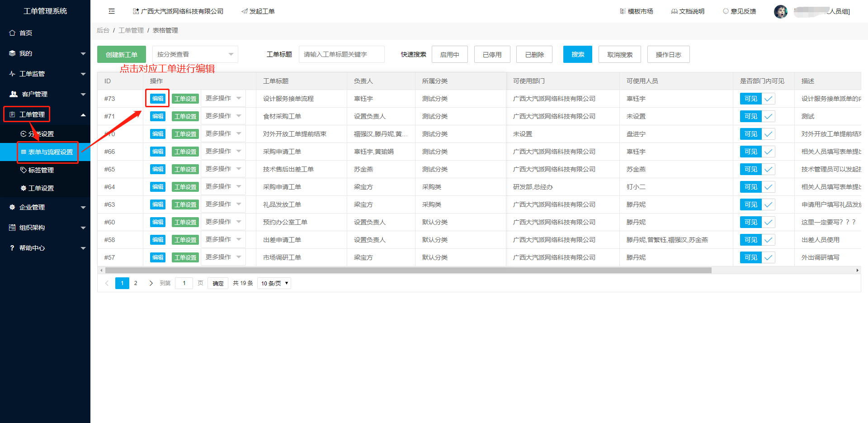
Task: Open 按分类查看 category dropdown
Action: pyautogui.click(x=195, y=54)
